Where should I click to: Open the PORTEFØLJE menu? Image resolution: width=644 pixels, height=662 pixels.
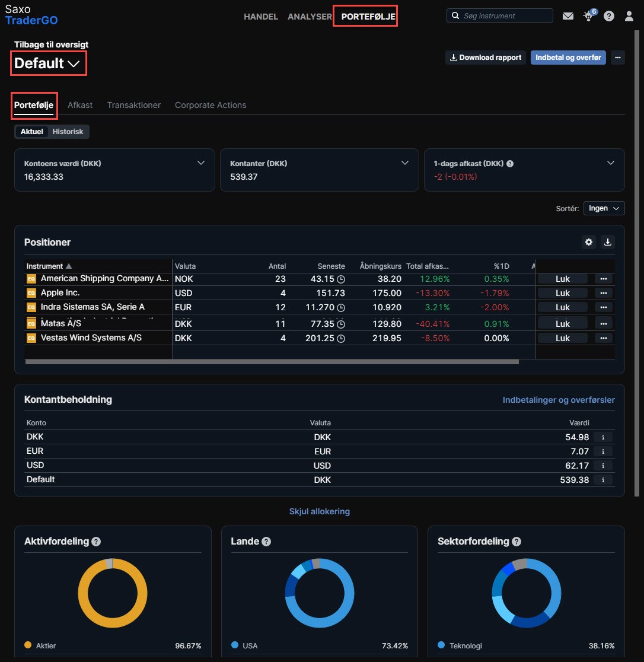(368, 17)
